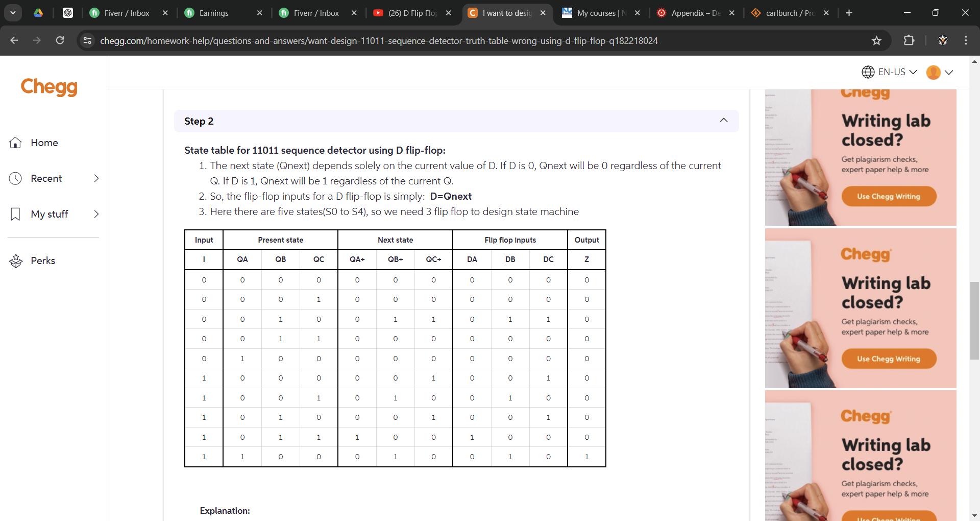Click the Perks key icon
Viewport: 980px width, 521px height.
[x=15, y=260]
